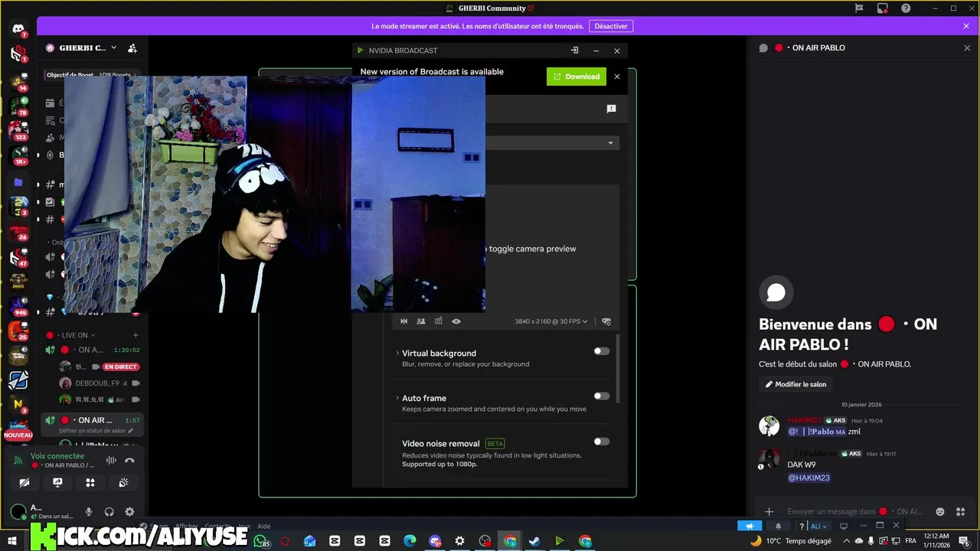Screen dimensions: 980x551
Task: Open the Settings gear in Windows taskbar
Action: tap(459, 541)
